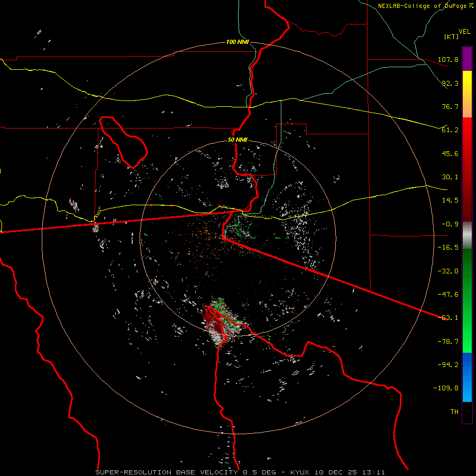Click the -78.7 velocity scale value
The image size is (476, 476).
pyautogui.click(x=448, y=341)
